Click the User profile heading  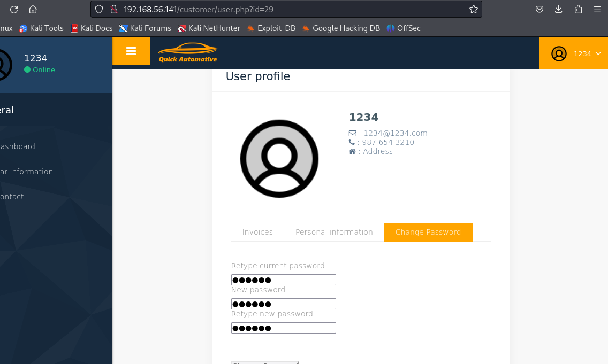pos(258,76)
